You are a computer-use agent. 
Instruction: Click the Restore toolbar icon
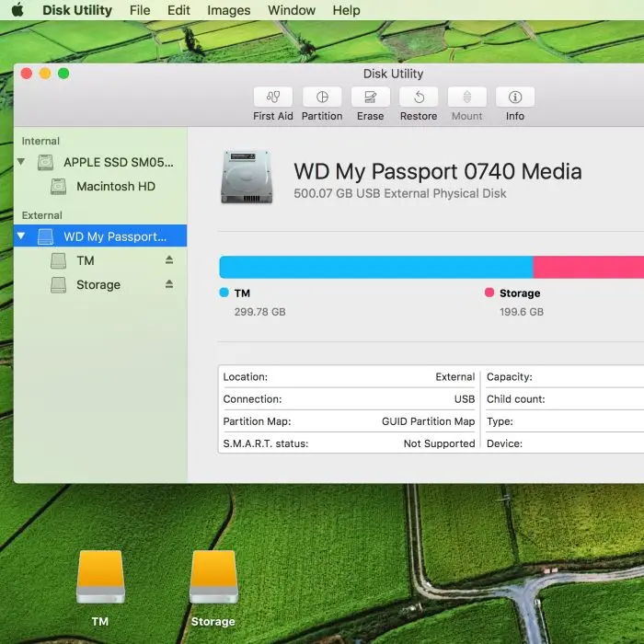[419, 97]
